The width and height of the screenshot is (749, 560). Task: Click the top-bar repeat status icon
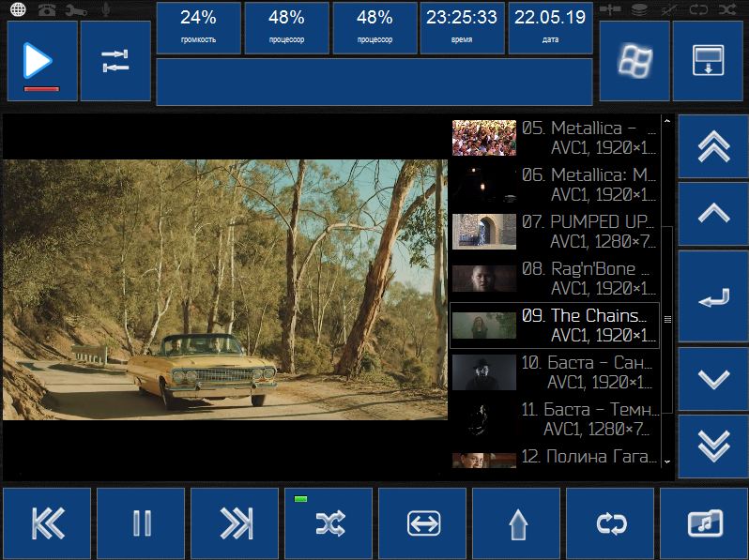pyautogui.click(x=698, y=9)
